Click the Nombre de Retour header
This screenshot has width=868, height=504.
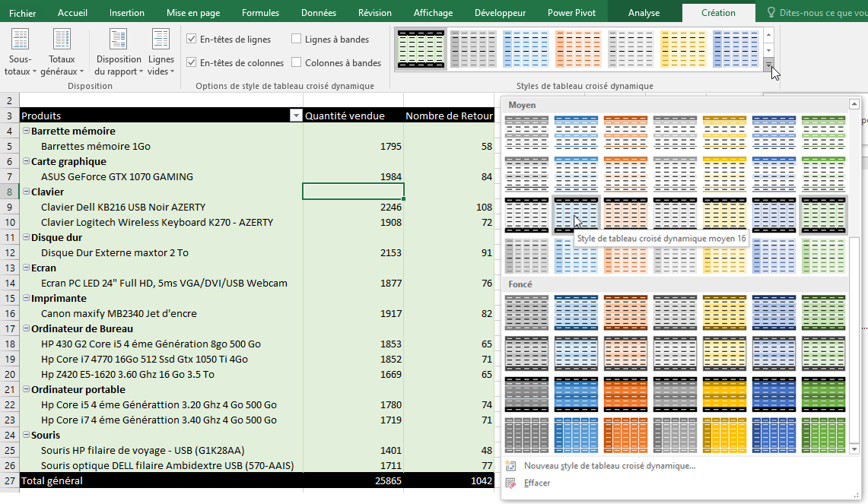pyautogui.click(x=449, y=116)
